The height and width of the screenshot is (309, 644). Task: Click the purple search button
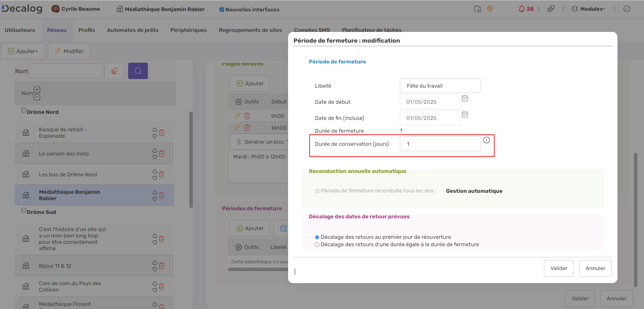[x=138, y=71]
